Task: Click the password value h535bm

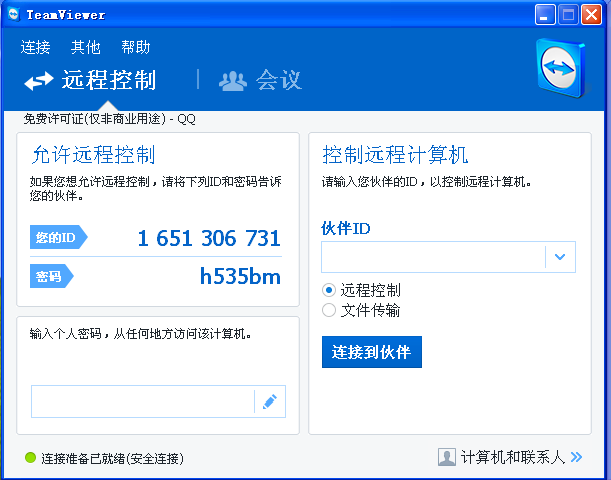Action: [x=240, y=276]
